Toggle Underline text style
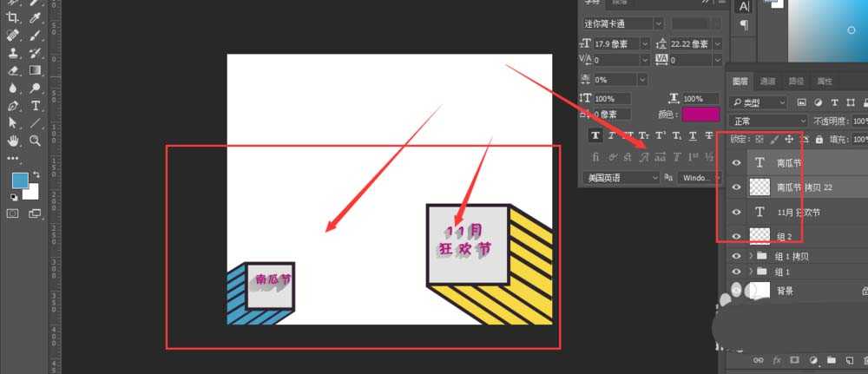Image resolution: width=868 pixels, height=374 pixels. (693, 135)
